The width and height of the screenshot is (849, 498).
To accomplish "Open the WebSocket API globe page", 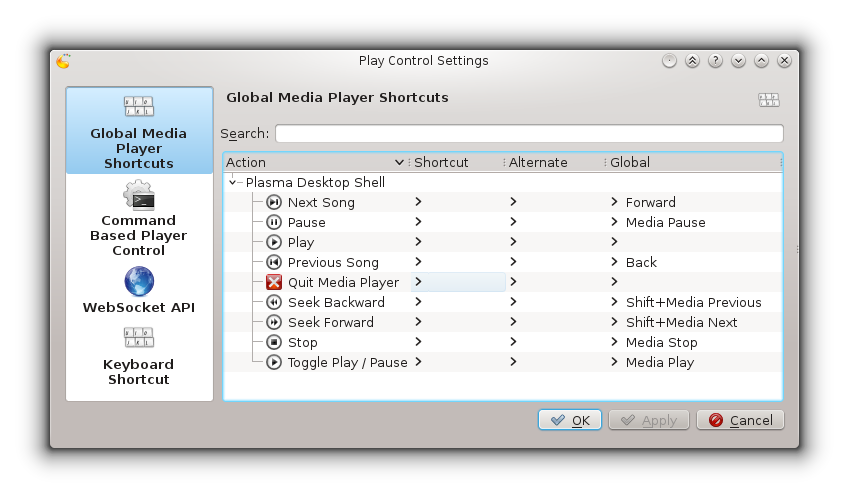I will click(x=139, y=290).
